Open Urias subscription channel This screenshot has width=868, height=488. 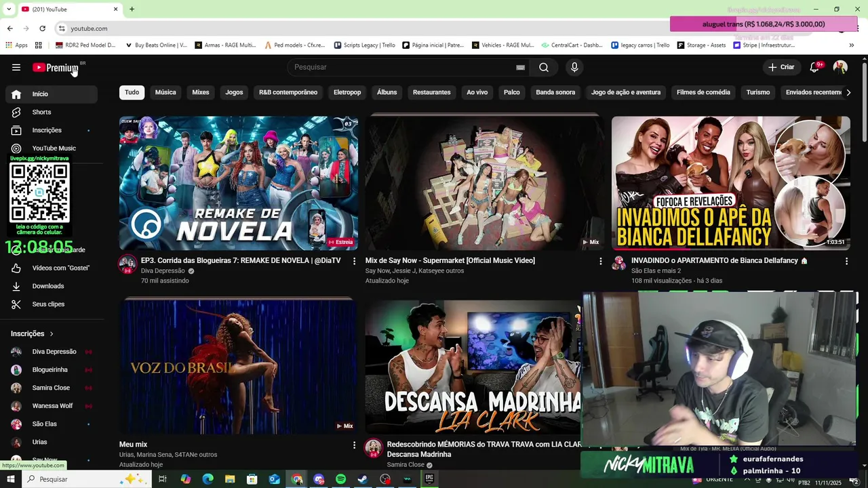coord(52,442)
